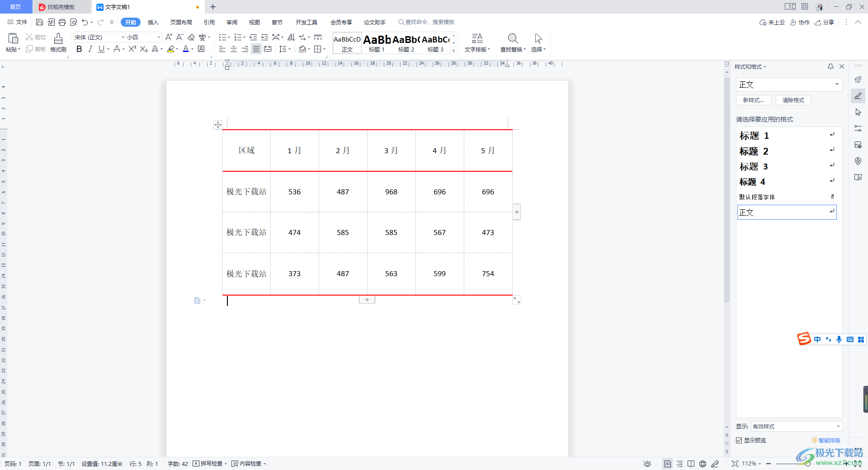Click the align left icon
This screenshot has height=470, width=868.
(222, 49)
